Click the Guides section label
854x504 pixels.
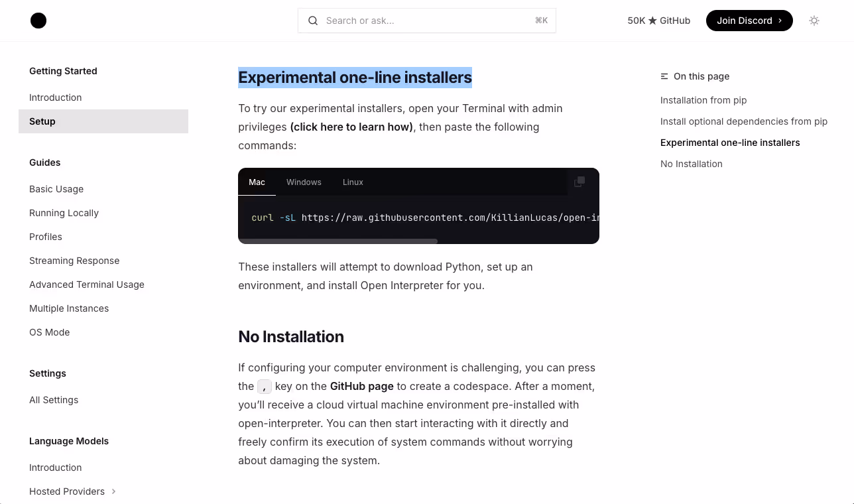tap(45, 162)
